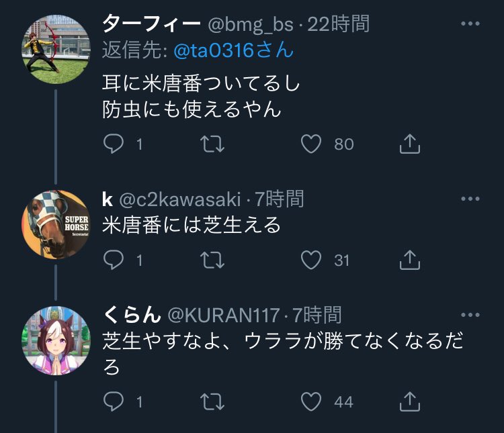
Task: Open more options on ターフィー's tweet
Action: pos(470,25)
